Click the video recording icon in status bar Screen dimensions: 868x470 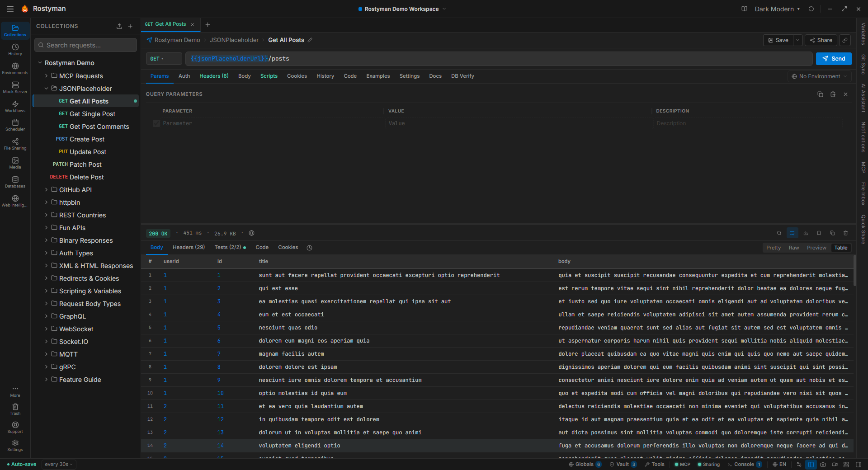835,464
